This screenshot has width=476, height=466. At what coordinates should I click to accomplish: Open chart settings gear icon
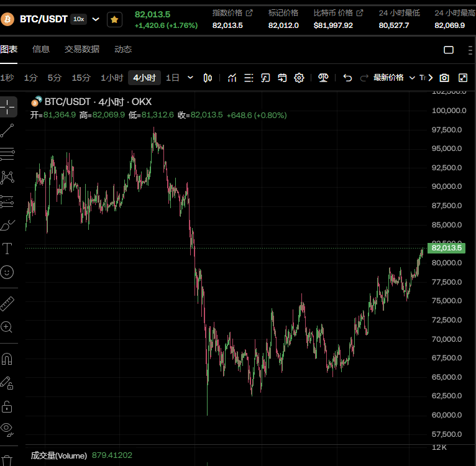(x=299, y=78)
